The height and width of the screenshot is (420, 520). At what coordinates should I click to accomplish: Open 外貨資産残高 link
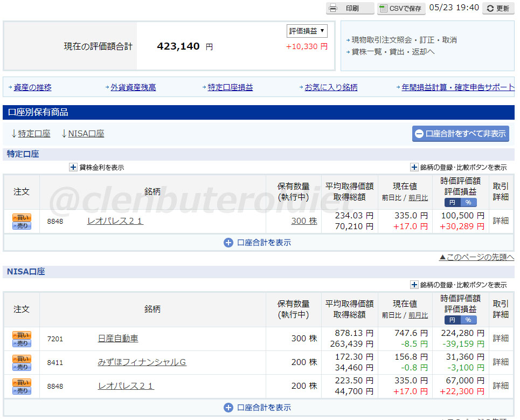click(x=133, y=87)
